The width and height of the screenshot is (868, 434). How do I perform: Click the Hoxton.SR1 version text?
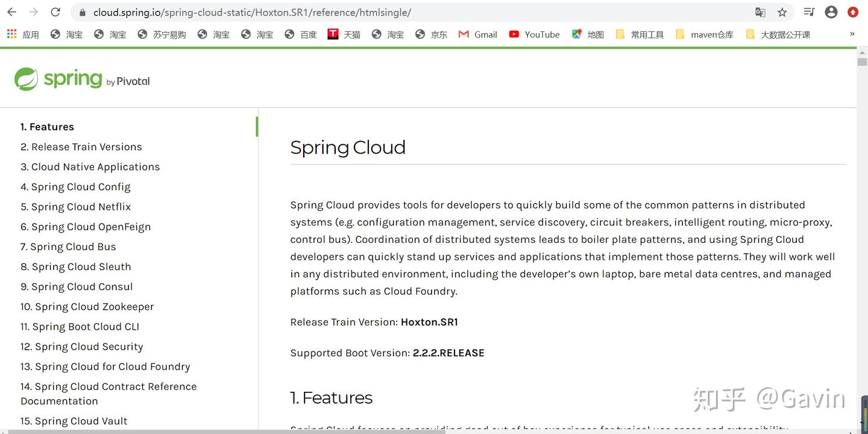pyautogui.click(x=429, y=322)
